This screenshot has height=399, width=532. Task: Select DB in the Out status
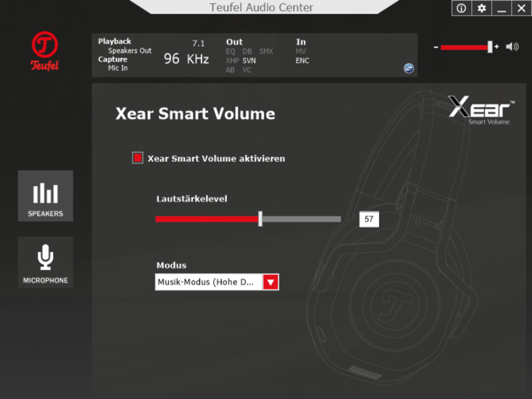click(247, 51)
